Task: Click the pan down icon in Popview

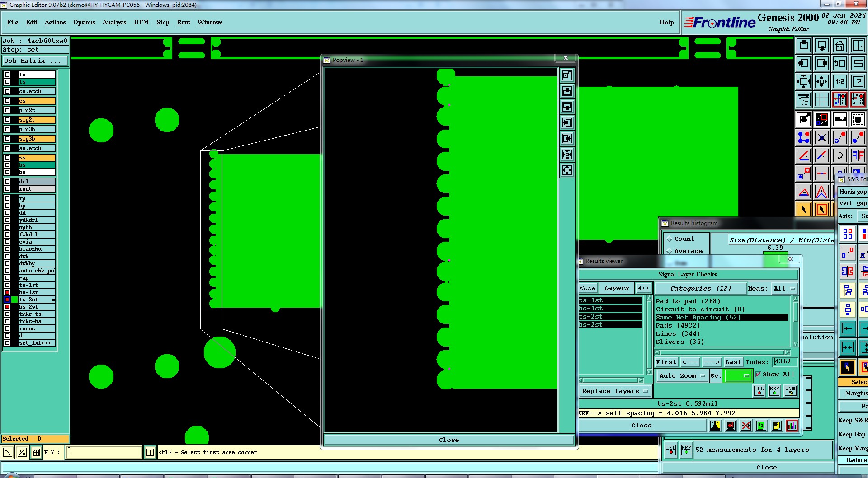Action: click(567, 107)
